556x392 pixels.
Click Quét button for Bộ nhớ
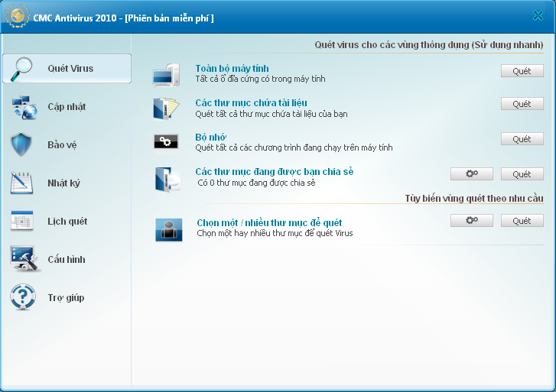point(522,139)
